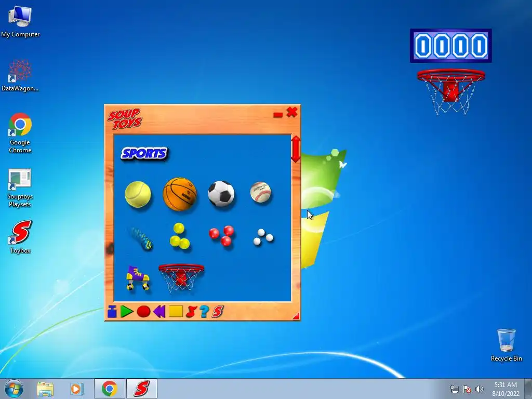Open the Windows Start menu
Screen dimensions: 532x399
coord(14,389)
